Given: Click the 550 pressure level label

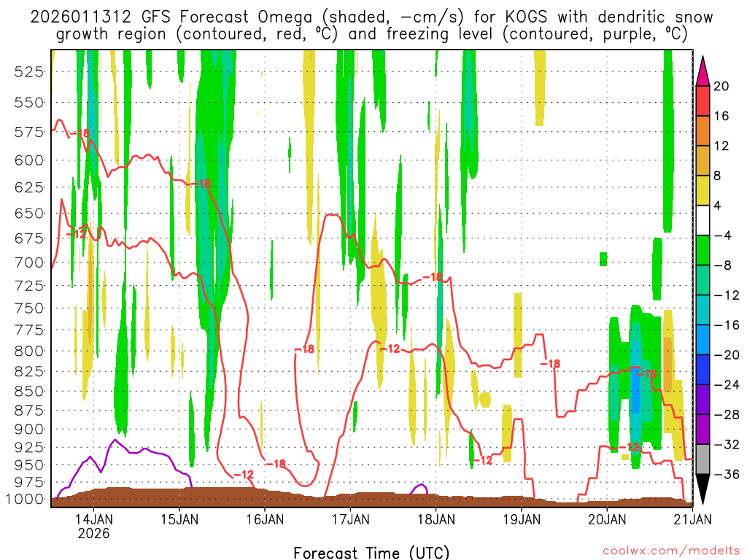Looking at the screenshot, I should coord(28,102).
